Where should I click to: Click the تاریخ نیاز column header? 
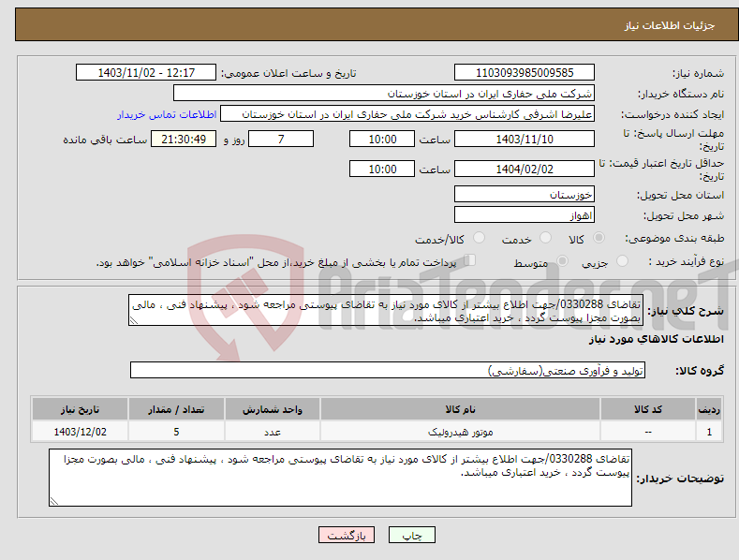81,409
